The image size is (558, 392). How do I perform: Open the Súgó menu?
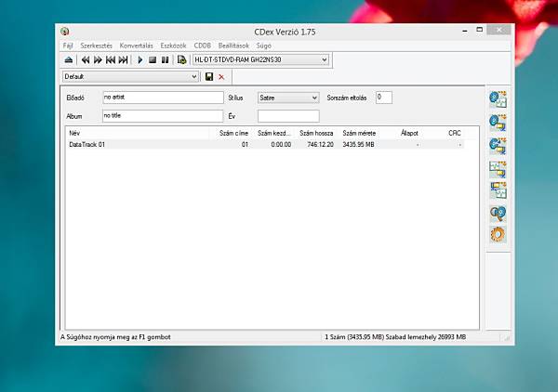click(x=264, y=46)
